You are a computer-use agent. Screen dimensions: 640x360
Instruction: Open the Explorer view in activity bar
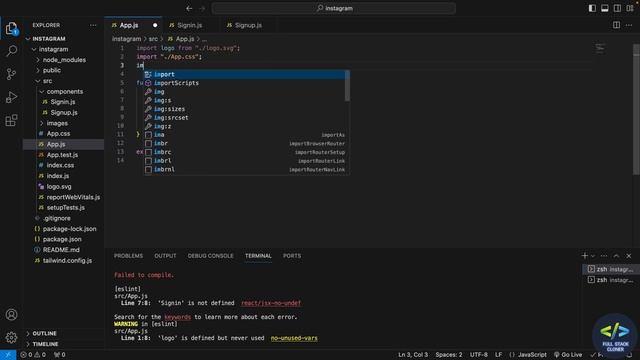click(11, 28)
